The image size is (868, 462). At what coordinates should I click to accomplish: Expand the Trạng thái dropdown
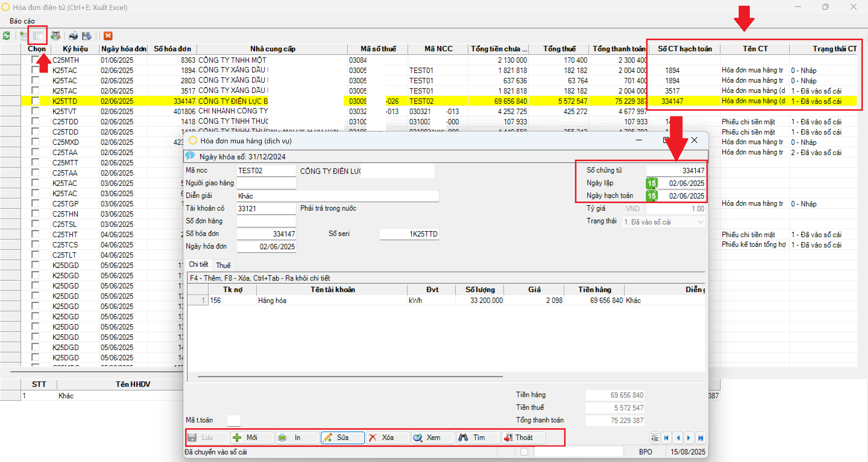[700, 222]
